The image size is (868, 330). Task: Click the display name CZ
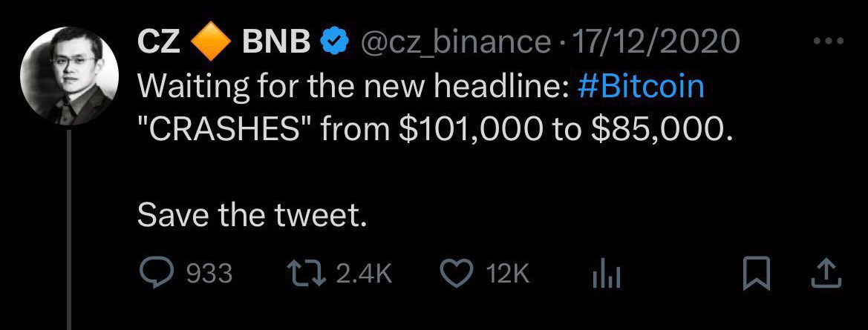click(x=158, y=44)
